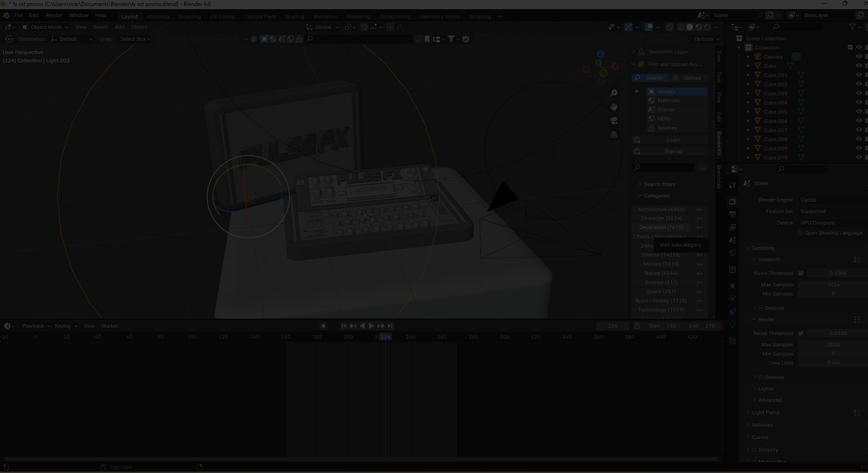Toggle the snapping magnet
Viewport: 868px width, 473px height.
pyautogui.click(x=364, y=27)
